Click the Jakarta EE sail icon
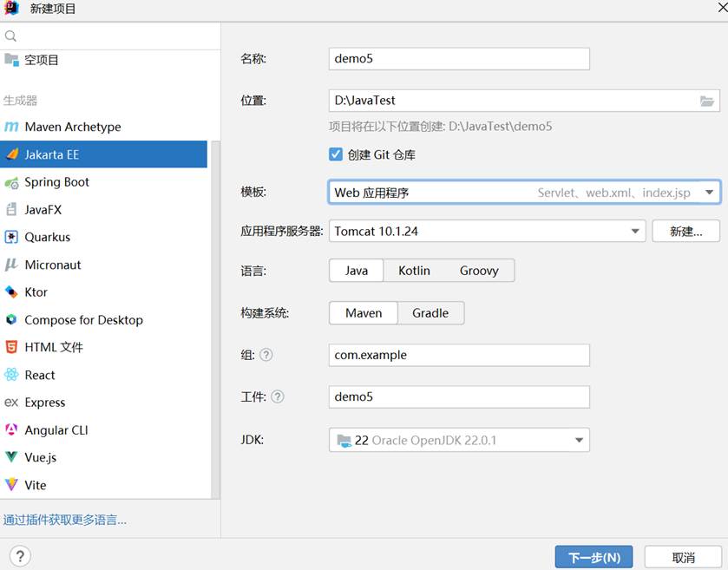Screen dimensions: 728x570 click(12, 154)
